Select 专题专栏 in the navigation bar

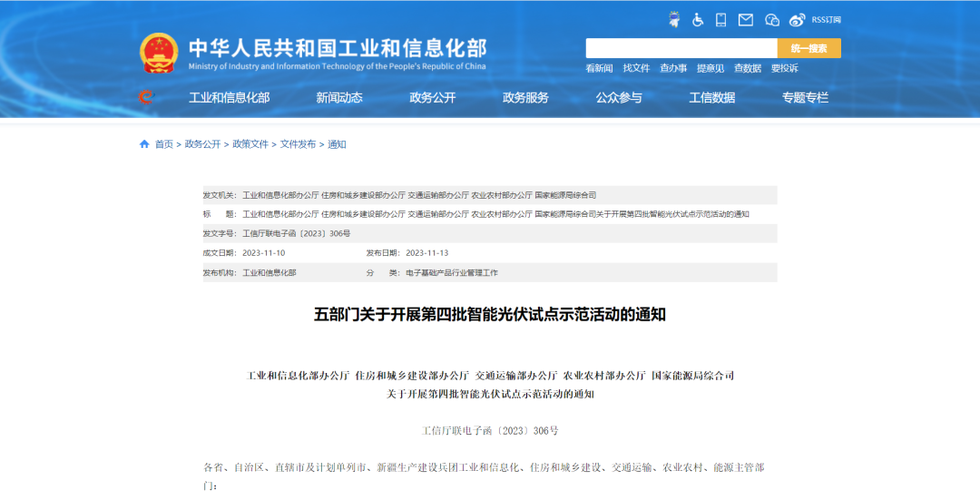point(806,98)
